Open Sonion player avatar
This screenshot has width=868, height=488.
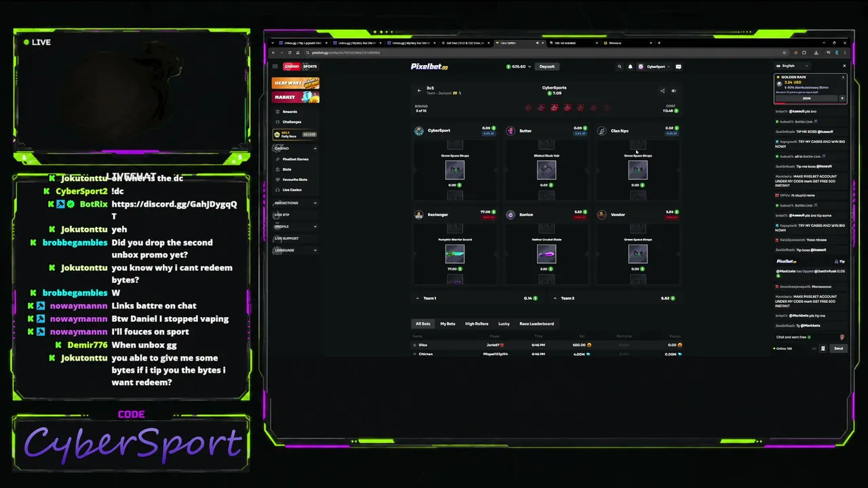[511, 215]
